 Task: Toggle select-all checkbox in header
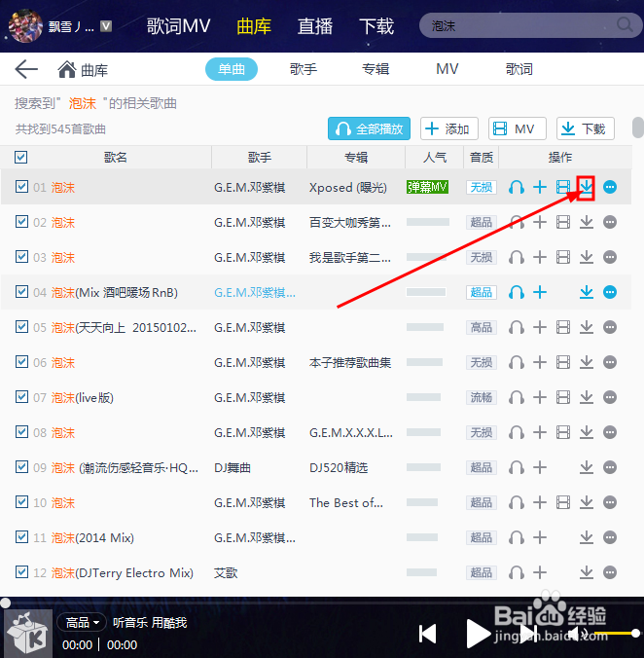point(21,158)
